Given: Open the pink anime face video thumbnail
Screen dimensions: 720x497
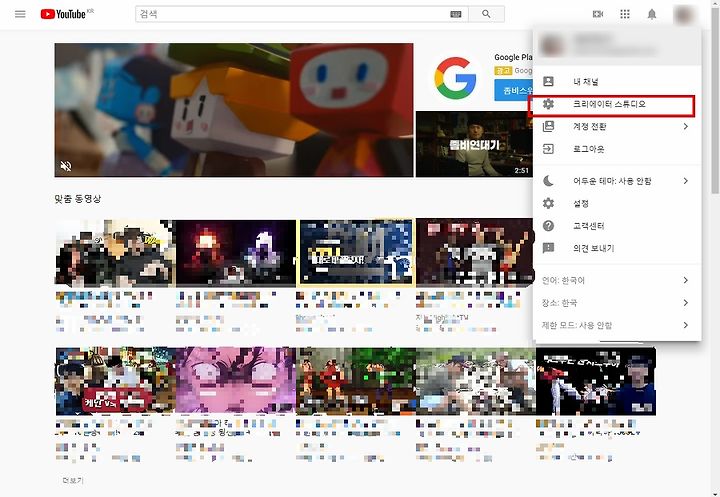Looking at the screenshot, I should pos(236,381).
